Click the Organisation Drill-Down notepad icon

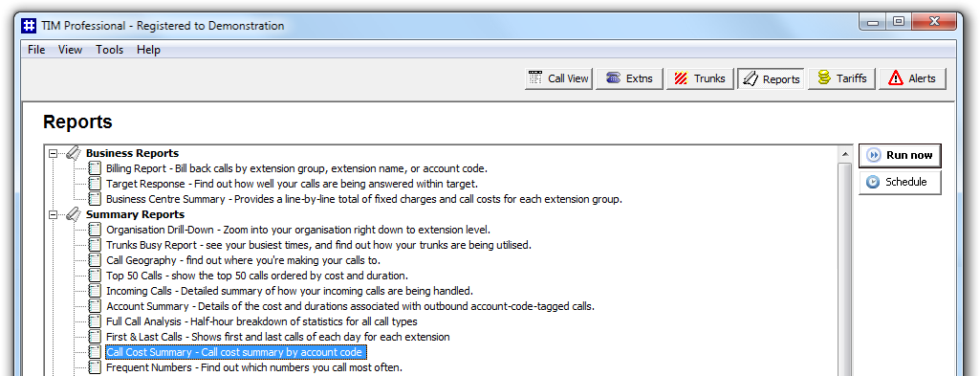point(95,230)
